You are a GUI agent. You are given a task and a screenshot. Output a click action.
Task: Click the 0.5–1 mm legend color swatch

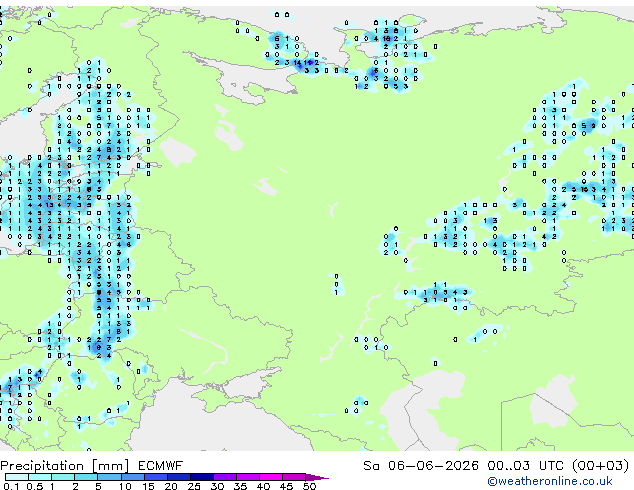tap(40, 477)
